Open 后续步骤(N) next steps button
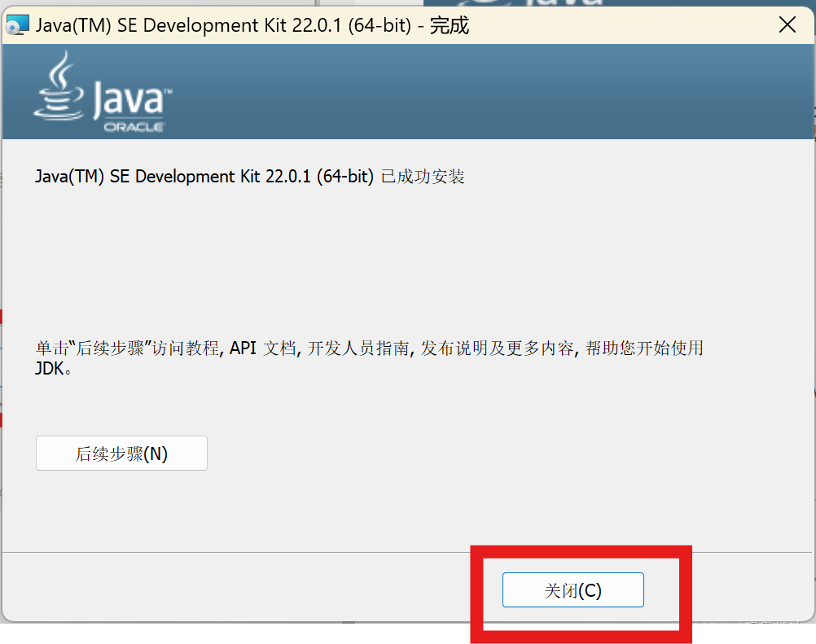The height and width of the screenshot is (644, 816). (122, 453)
